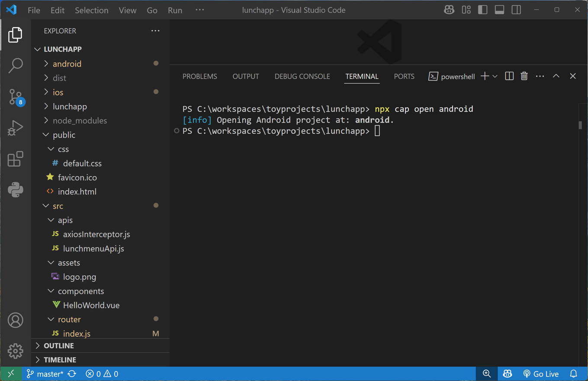Click the Copilot icon in title bar

click(x=449, y=10)
